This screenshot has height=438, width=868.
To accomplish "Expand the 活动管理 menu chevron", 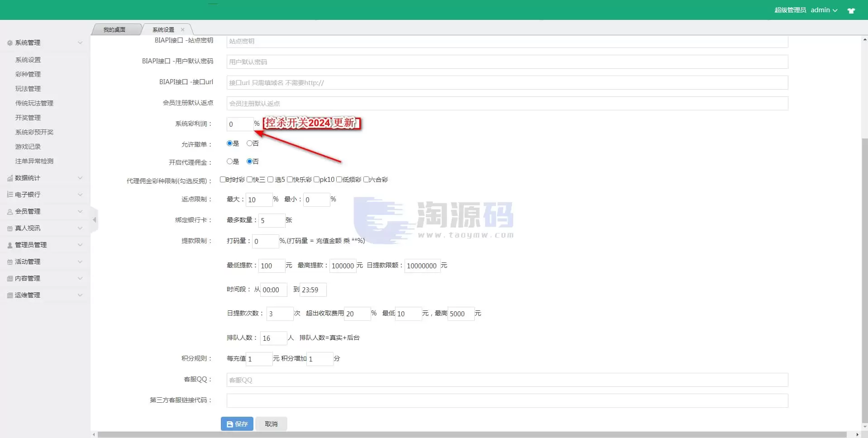I will pyautogui.click(x=80, y=262).
